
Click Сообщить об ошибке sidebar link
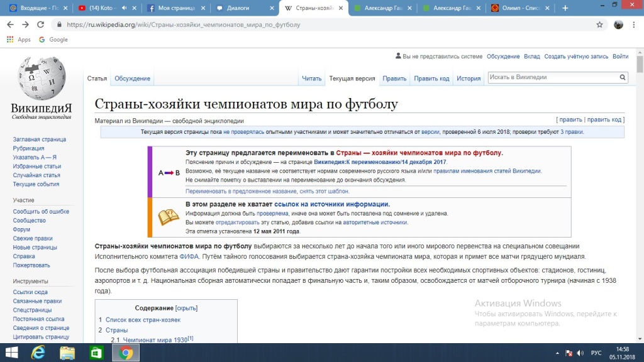(x=41, y=212)
